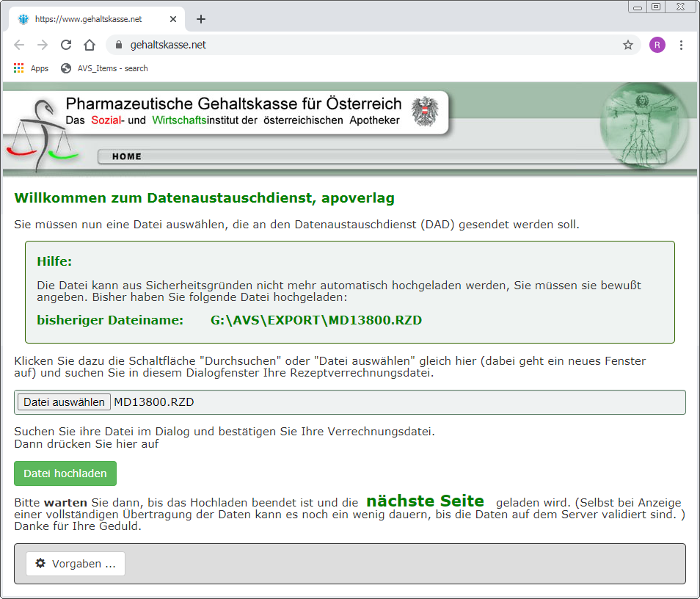The width and height of the screenshot is (700, 599).
Task: Click the browser back arrow
Action: tap(19, 45)
